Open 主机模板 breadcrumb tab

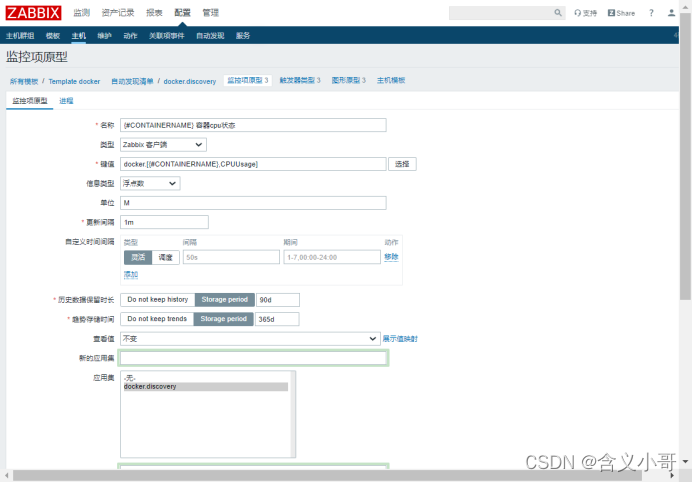pyautogui.click(x=391, y=80)
